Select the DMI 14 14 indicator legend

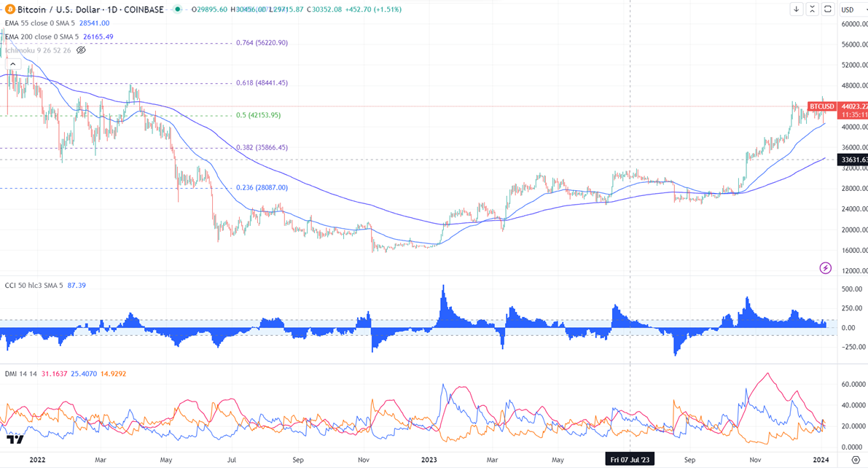click(20, 374)
